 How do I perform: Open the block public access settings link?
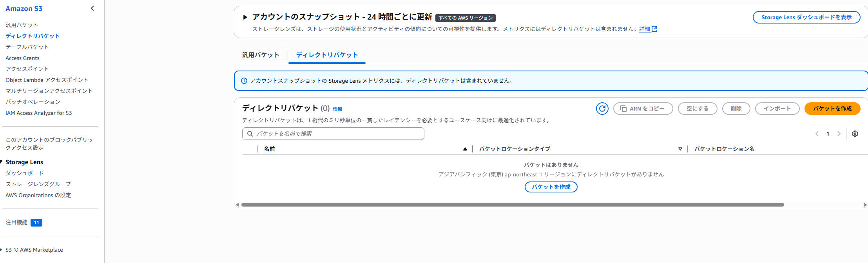point(49,143)
